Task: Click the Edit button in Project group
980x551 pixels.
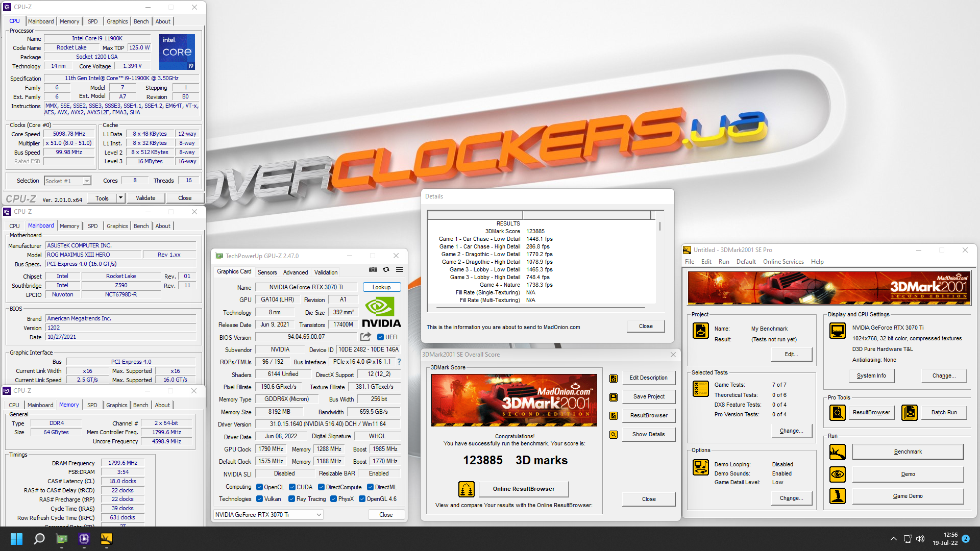Action: point(792,355)
